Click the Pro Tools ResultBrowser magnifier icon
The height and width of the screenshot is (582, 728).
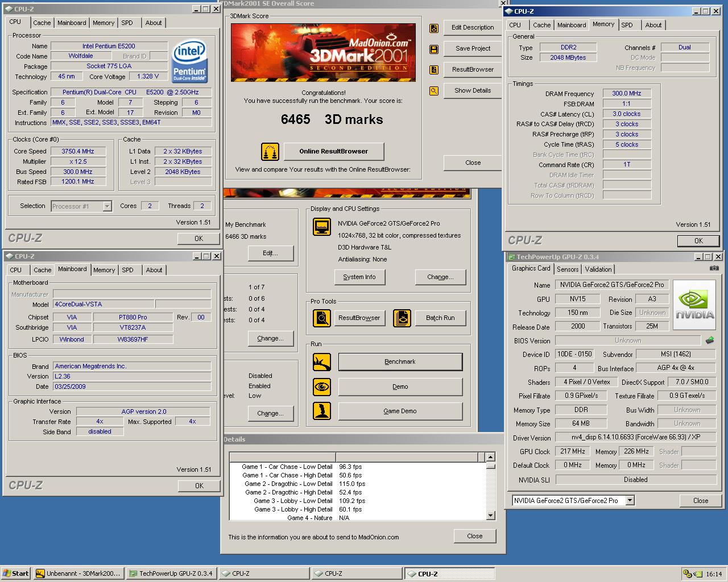coord(322,318)
